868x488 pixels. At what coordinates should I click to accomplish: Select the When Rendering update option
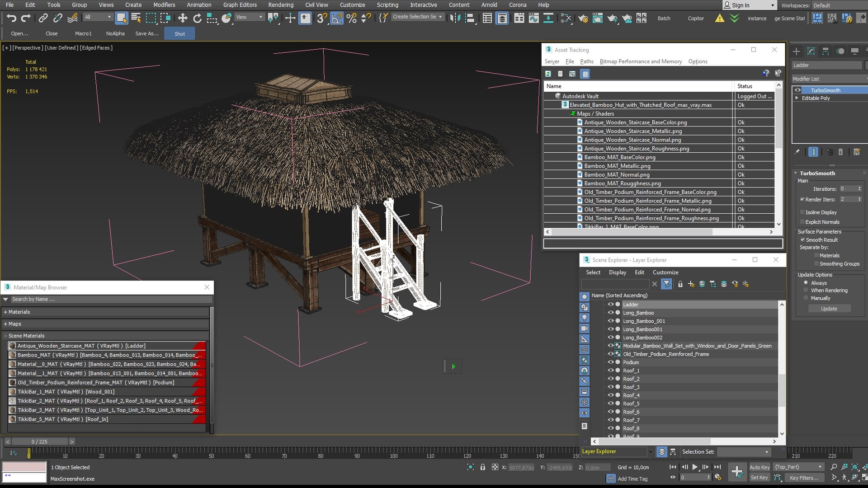tap(806, 290)
